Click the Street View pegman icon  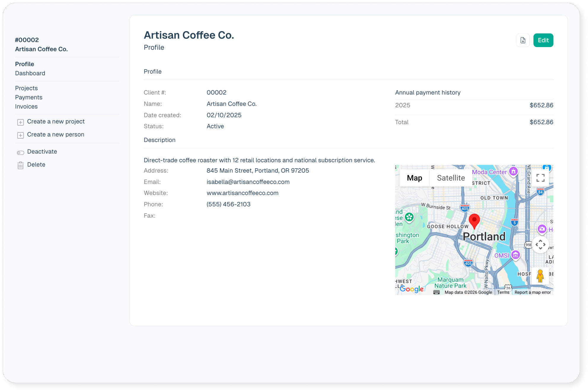point(540,276)
